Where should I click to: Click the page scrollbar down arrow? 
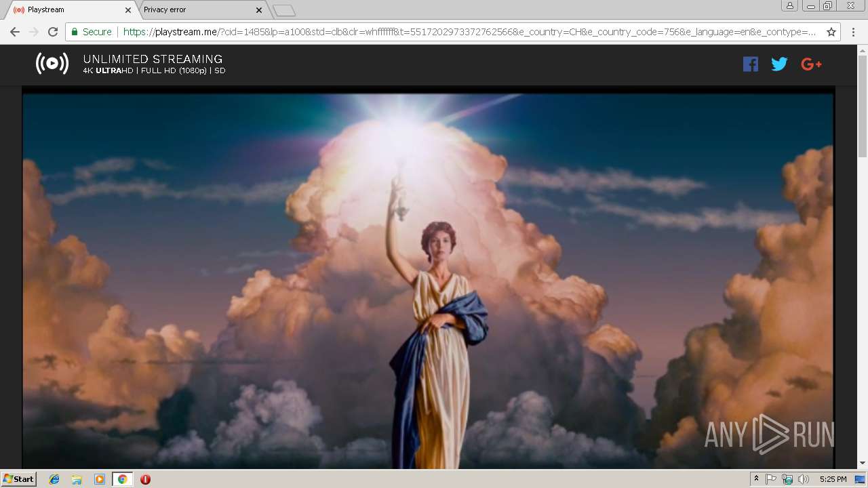(863, 463)
